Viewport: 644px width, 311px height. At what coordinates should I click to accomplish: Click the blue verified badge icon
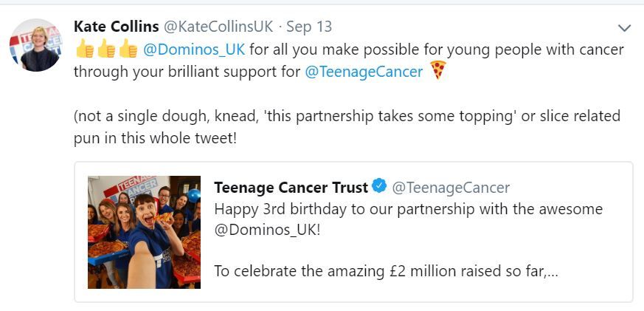click(379, 187)
